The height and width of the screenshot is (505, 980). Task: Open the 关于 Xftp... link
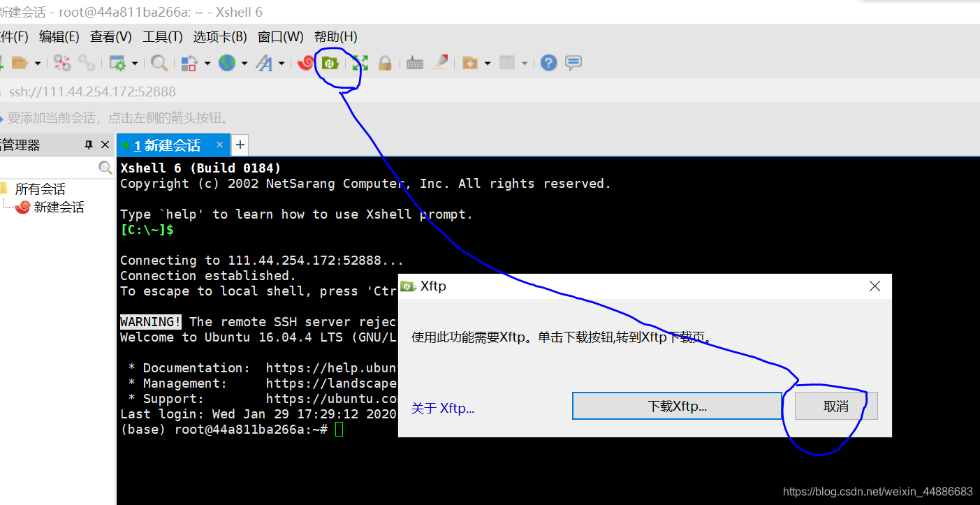coord(443,409)
